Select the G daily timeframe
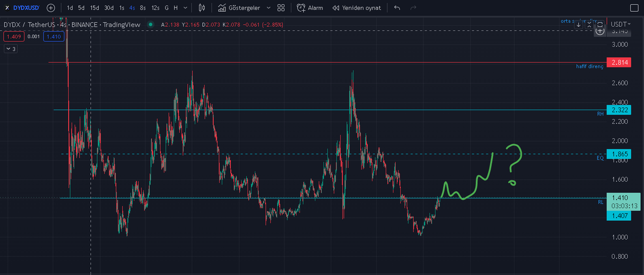The height and width of the screenshot is (275, 644). coord(166,8)
